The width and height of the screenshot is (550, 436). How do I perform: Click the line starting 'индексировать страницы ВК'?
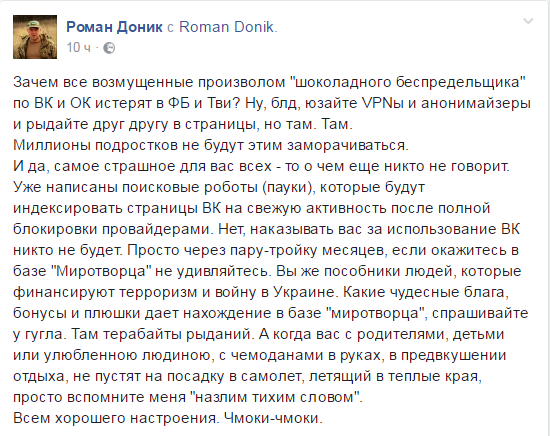click(x=251, y=208)
